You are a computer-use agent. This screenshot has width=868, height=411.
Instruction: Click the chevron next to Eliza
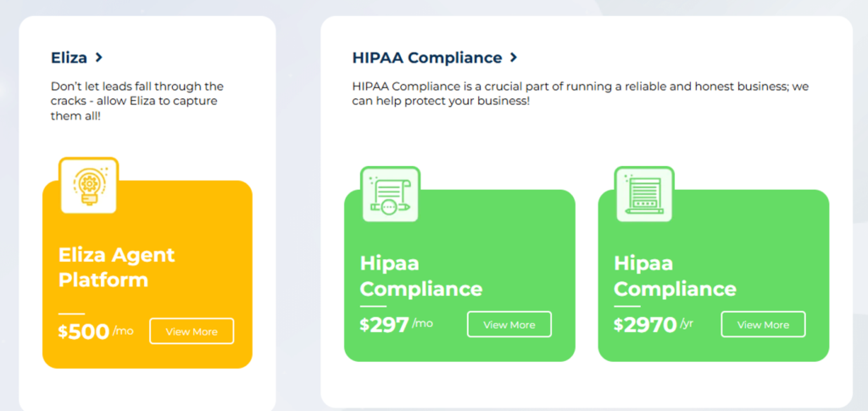(98, 57)
